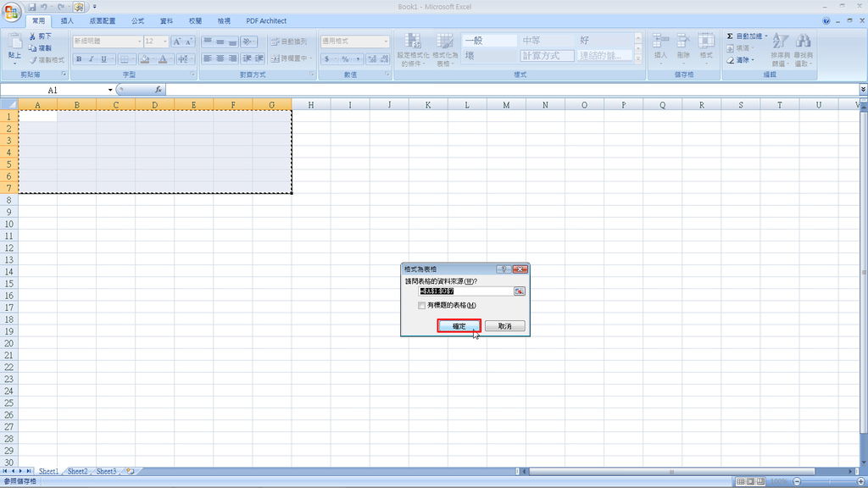Open the Office button menu
Screen dimensions: 868x488
click(12, 12)
